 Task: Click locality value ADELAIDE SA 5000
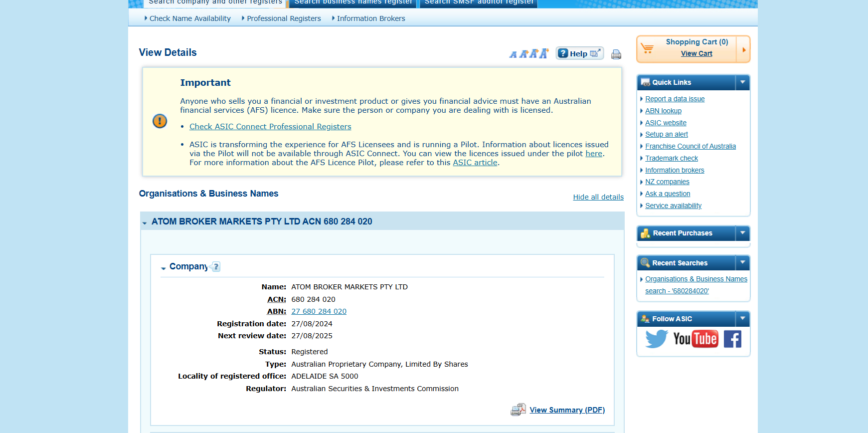325,376
